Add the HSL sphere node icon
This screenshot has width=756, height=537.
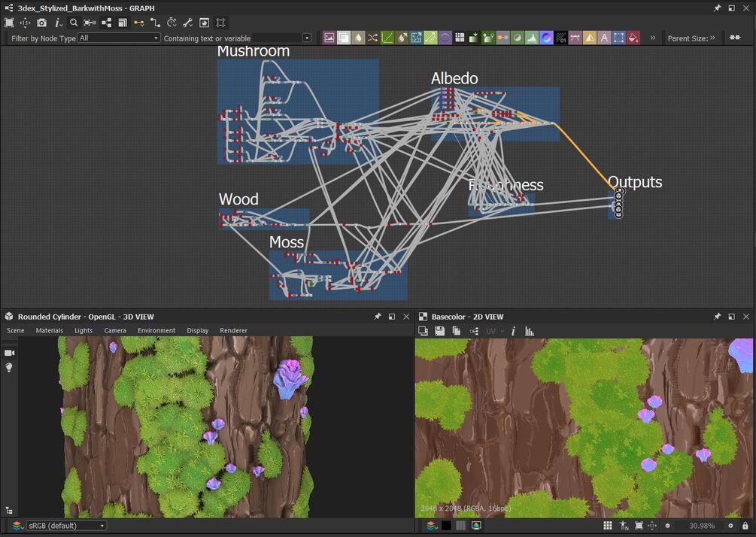pyautogui.click(x=518, y=38)
